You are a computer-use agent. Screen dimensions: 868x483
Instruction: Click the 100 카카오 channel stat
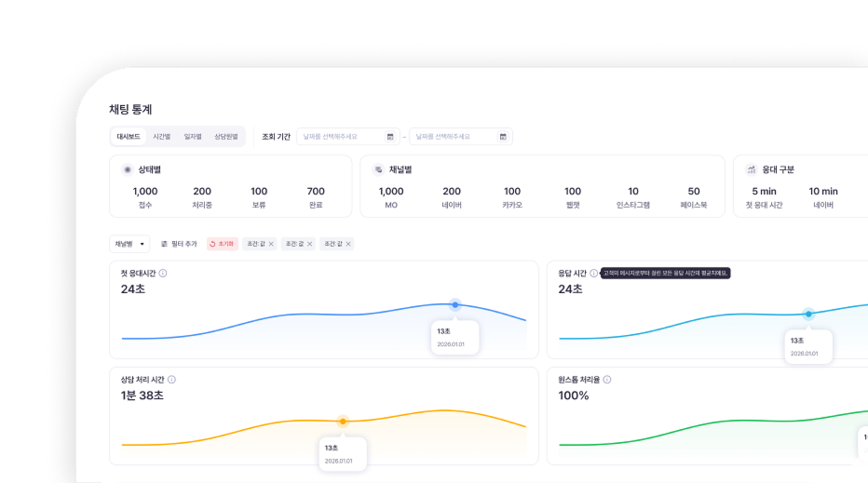(512, 197)
